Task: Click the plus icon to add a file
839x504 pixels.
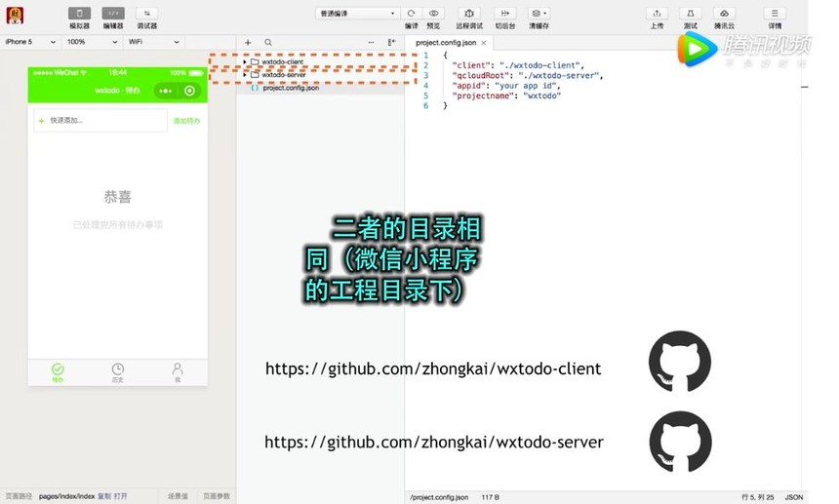Action: [248, 42]
